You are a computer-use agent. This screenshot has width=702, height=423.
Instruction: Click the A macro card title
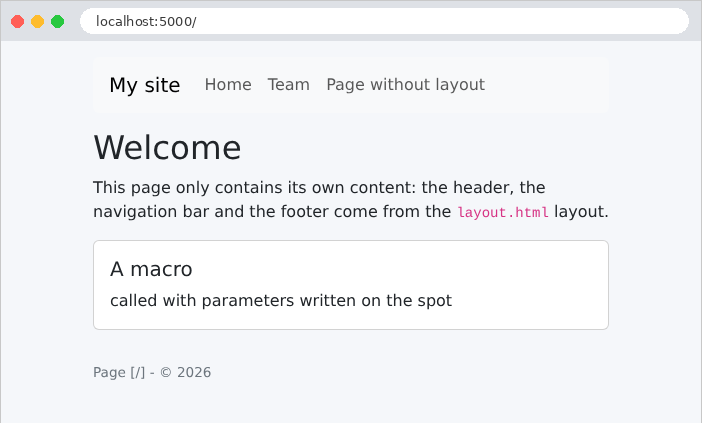coord(151,269)
